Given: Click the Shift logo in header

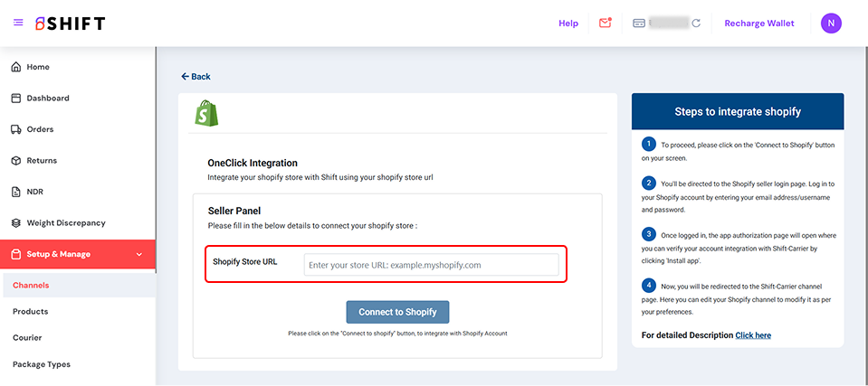Looking at the screenshot, I should 70,24.
